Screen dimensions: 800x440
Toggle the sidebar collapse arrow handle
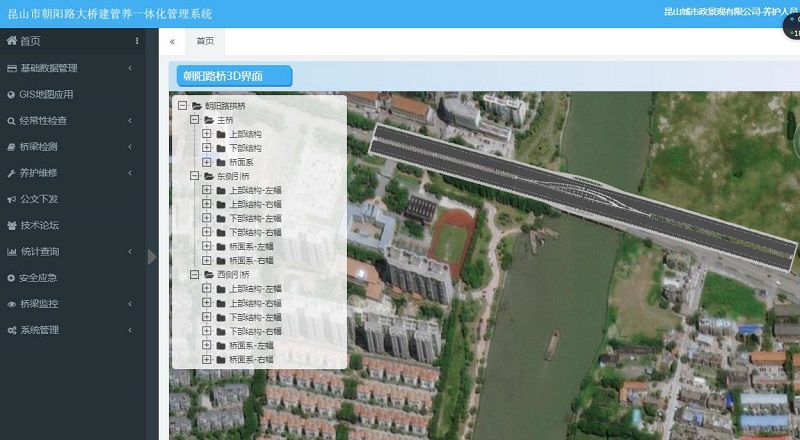point(152,257)
